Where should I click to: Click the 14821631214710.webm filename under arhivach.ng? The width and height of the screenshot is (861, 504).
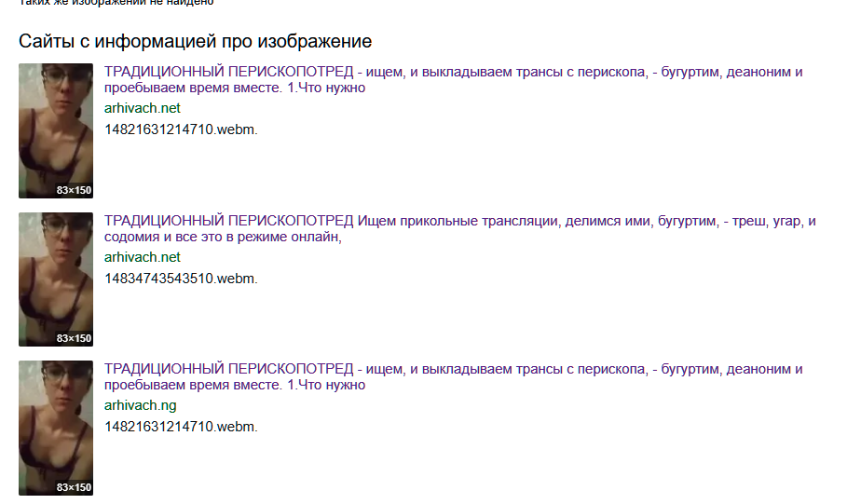point(181,427)
